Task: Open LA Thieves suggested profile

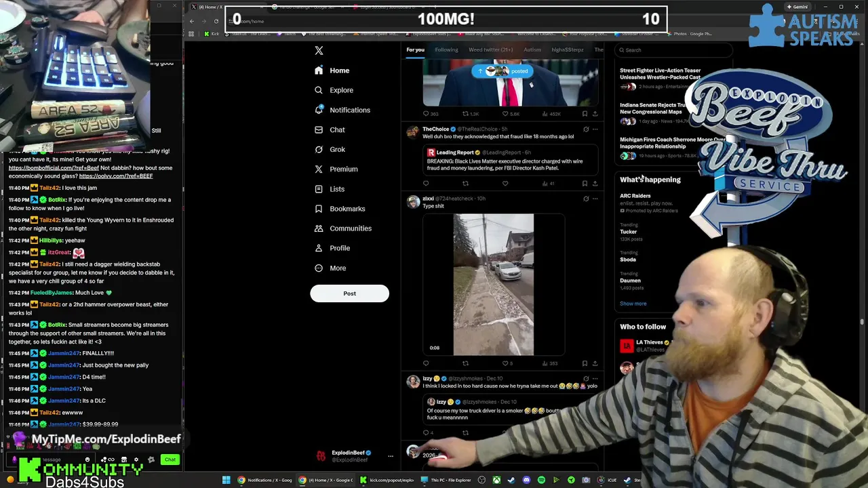Action: pyautogui.click(x=644, y=346)
